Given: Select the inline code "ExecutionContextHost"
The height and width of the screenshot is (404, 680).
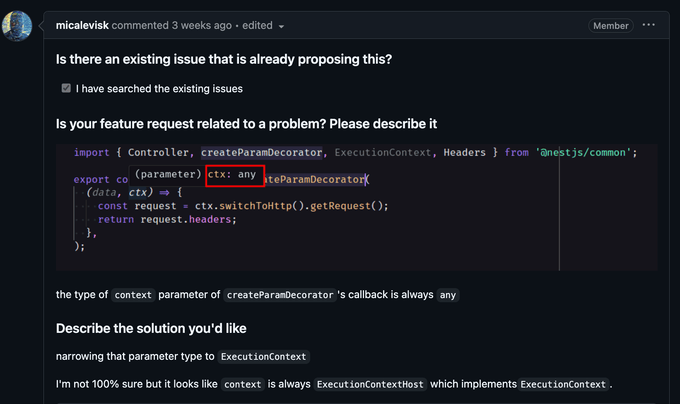Looking at the screenshot, I should click(x=370, y=384).
